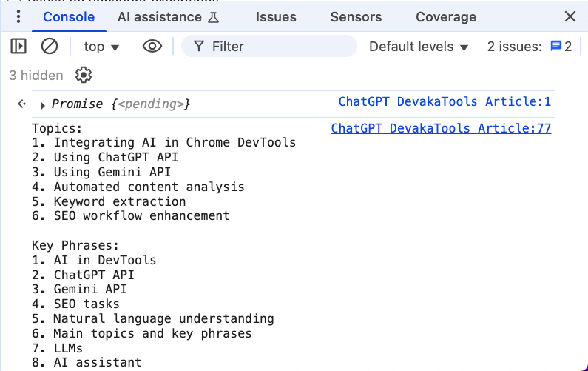Open source link ChatGPT DevakaTools Article:77
This screenshot has width=588, height=371.
(x=441, y=128)
